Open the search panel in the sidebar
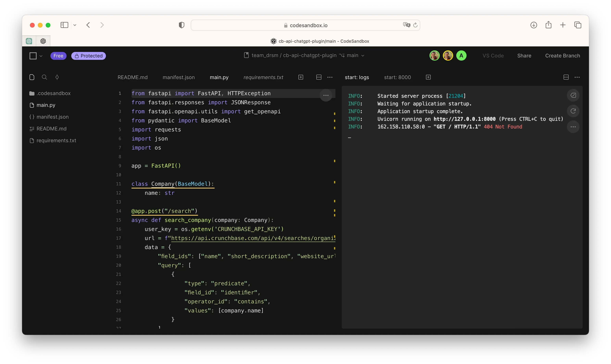The image size is (611, 364). click(44, 77)
